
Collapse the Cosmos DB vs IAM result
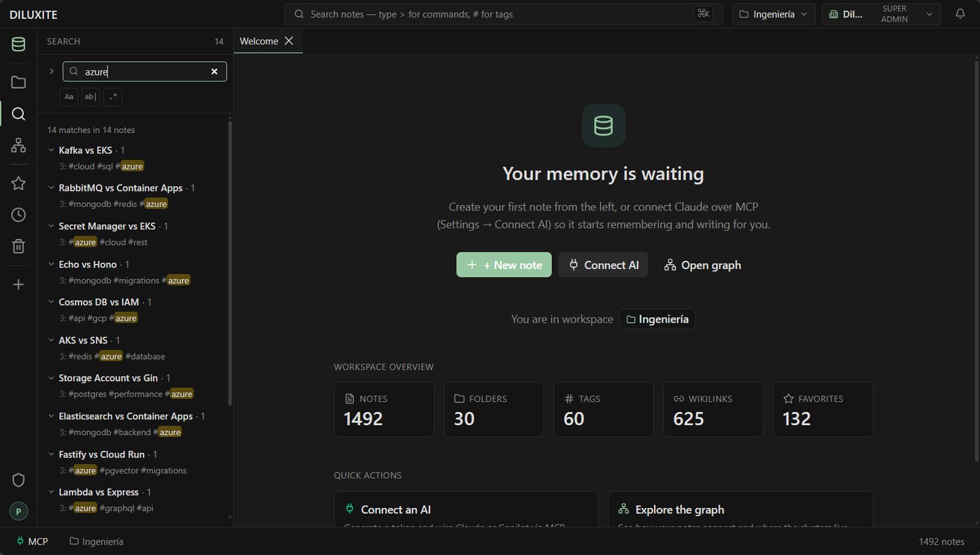point(51,302)
